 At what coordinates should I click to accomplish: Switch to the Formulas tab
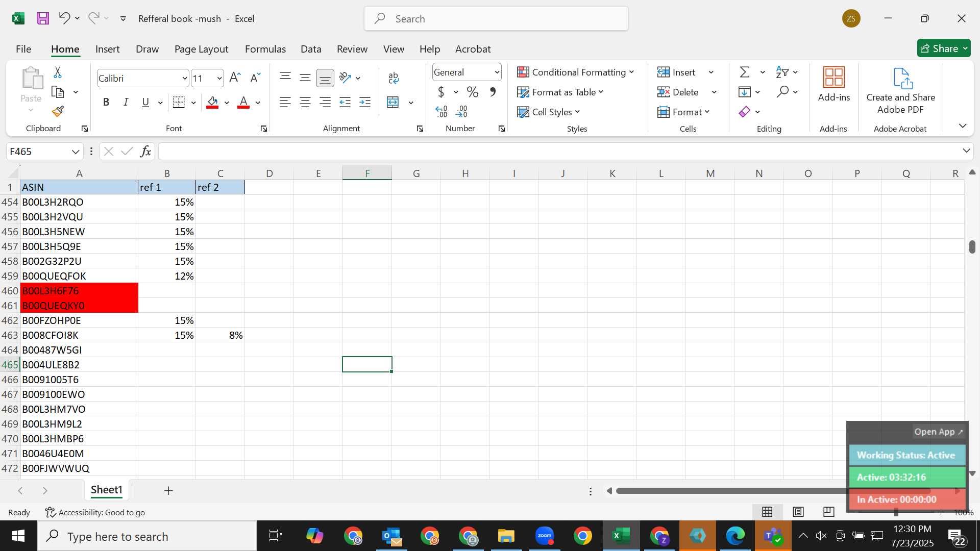[x=265, y=49]
